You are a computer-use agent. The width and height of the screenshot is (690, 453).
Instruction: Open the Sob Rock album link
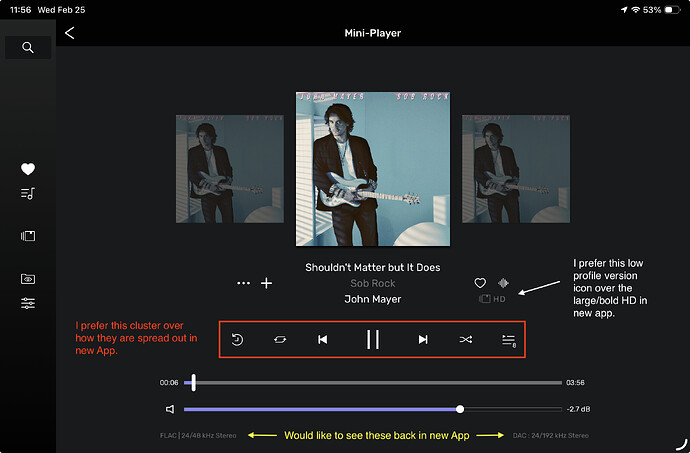[372, 283]
